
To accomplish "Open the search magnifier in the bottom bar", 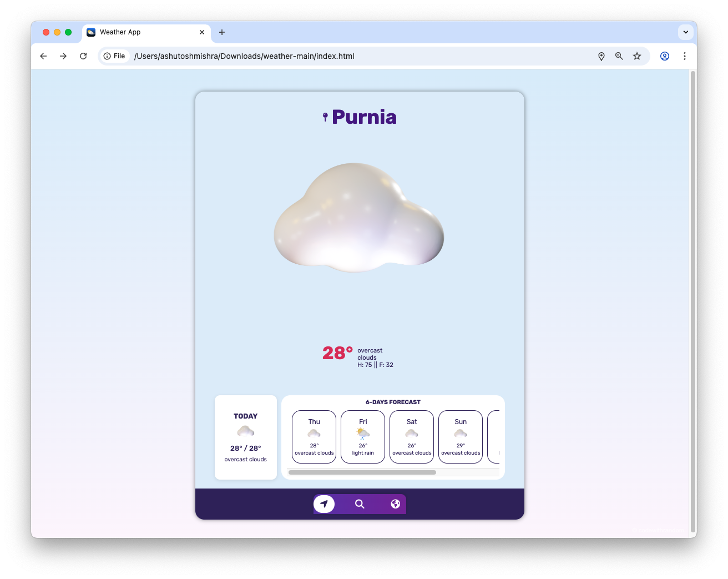I will click(x=360, y=504).
